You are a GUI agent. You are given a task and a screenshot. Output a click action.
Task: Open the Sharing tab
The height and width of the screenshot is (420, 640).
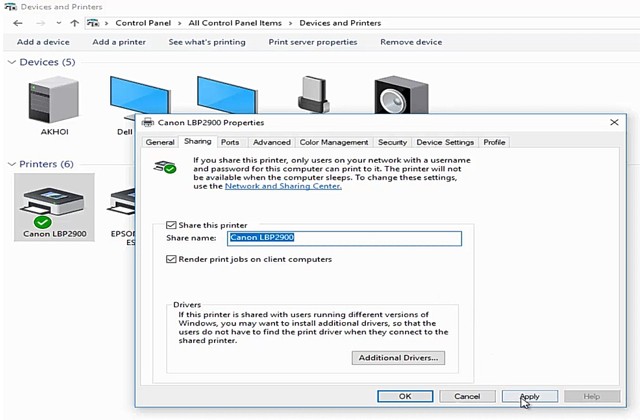point(198,141)
